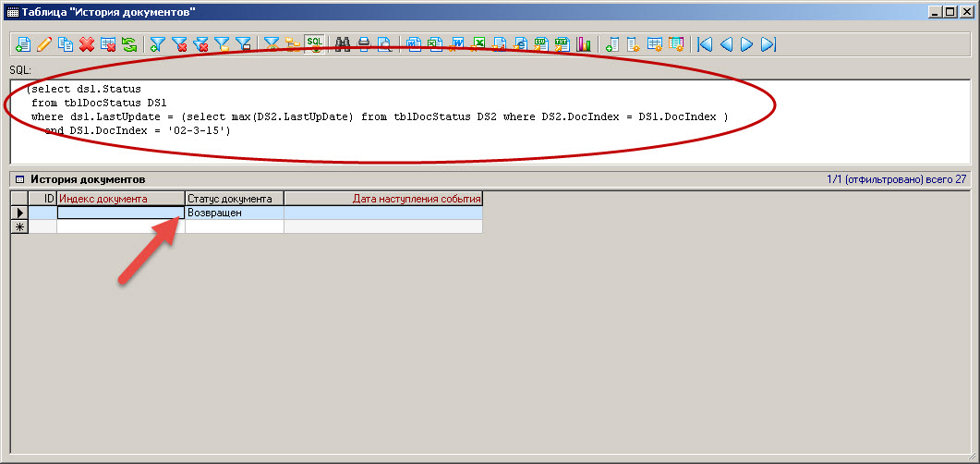Image resolution: width=980 pixels, height=464 pixels.
Task: Export to Word document icon
Action: click(x=414, y=44)
